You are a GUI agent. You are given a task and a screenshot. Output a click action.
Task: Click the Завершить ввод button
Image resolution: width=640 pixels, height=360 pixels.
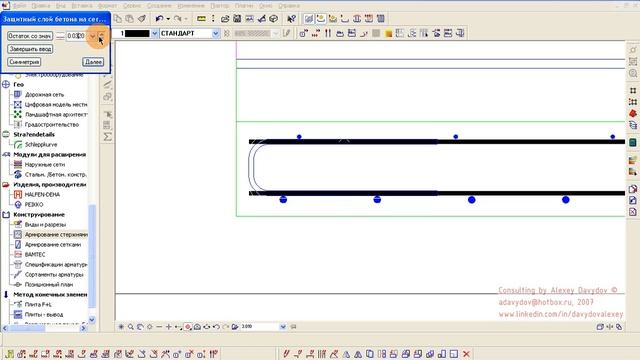(x=30, y=49)
